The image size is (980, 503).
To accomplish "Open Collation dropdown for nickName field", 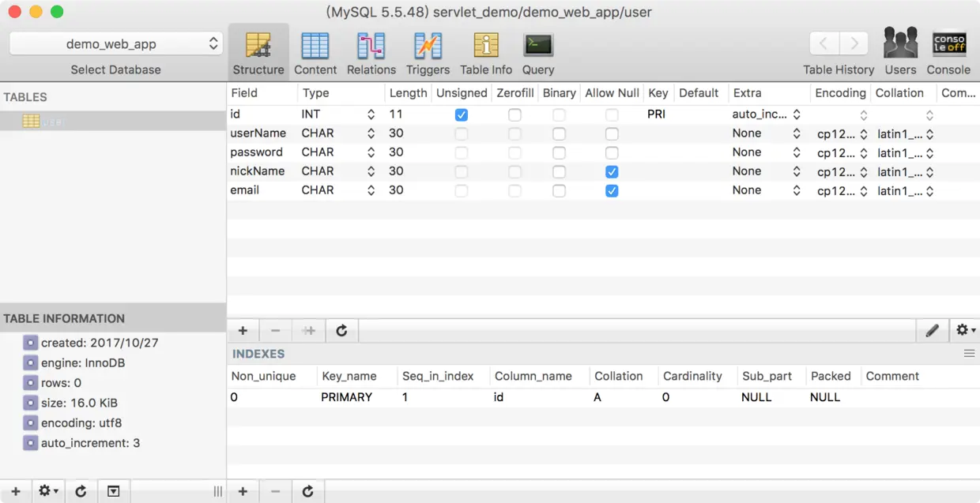I will [x=929, y=172].
